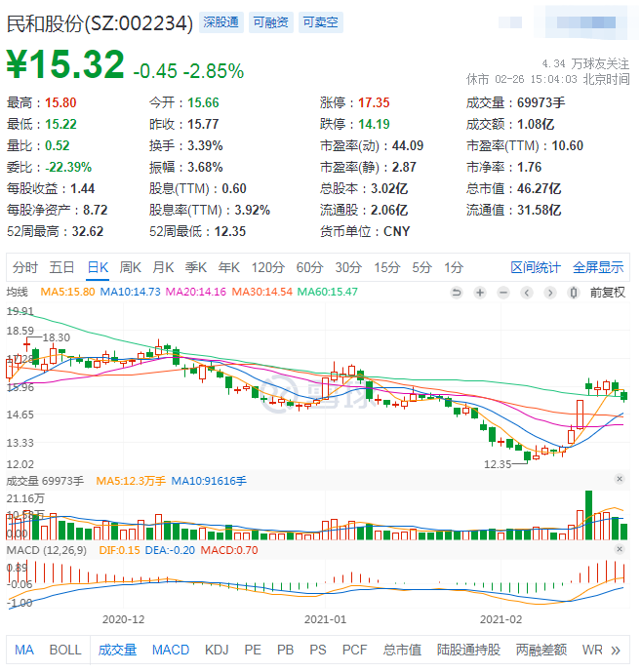The width and height of the screenshot is (641, 672).
Task: Click the 可卖空 tag
Action: click(321, 22)
